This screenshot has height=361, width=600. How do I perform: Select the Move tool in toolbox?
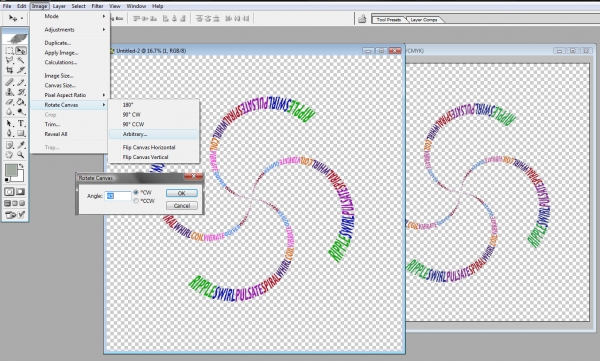(x=21, y=51)
